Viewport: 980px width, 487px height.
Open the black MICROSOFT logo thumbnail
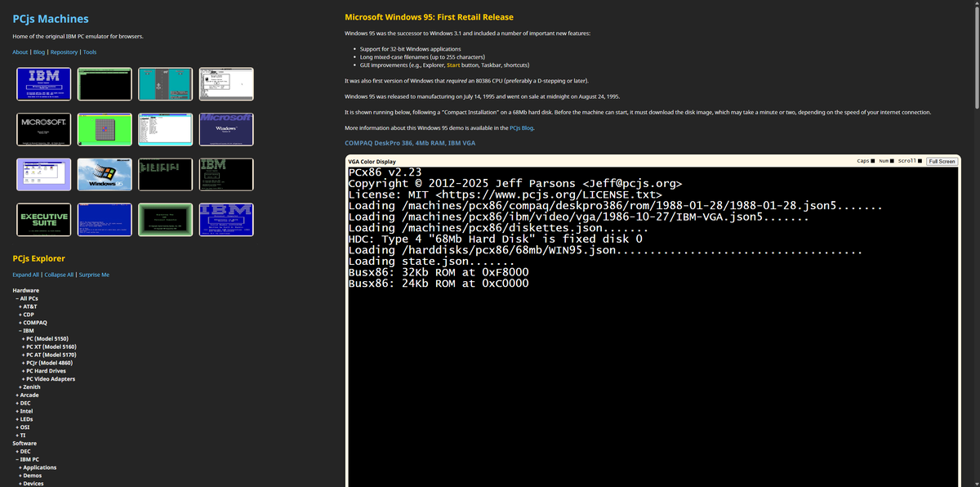click(x=43, y=129)
